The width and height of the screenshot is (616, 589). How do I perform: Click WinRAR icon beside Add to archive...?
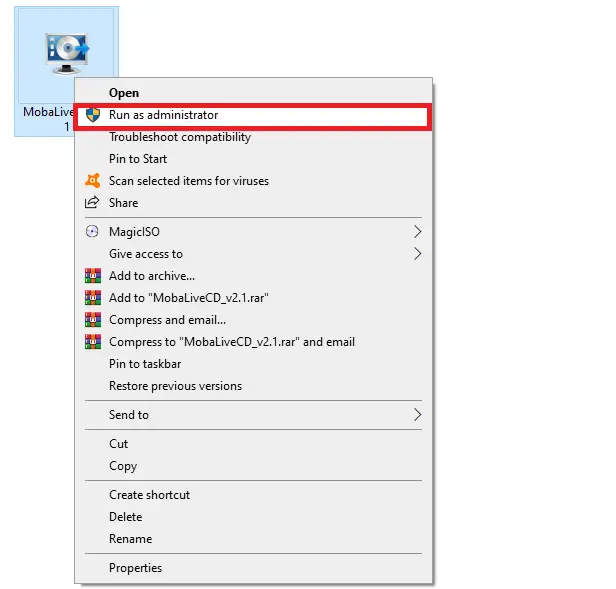coord(93,276)
